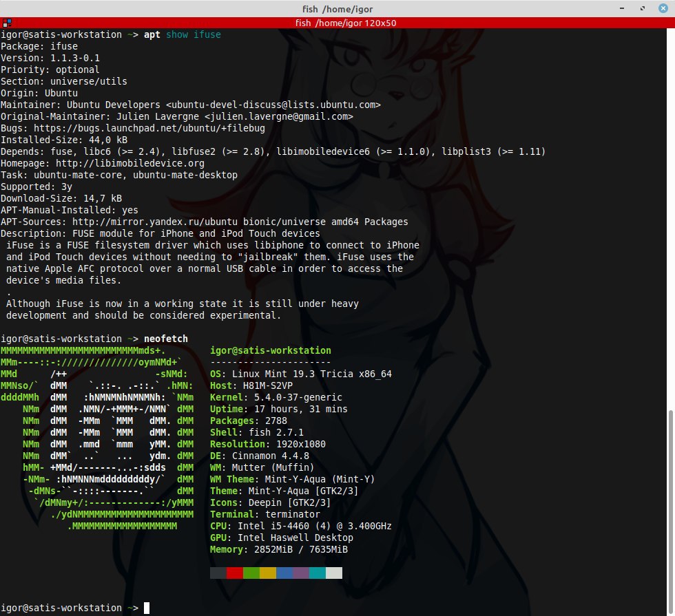Viewport: 675px width, 616px height.
Task: Click the 'Depends: fuse, libc6' line
Action: 273,152
